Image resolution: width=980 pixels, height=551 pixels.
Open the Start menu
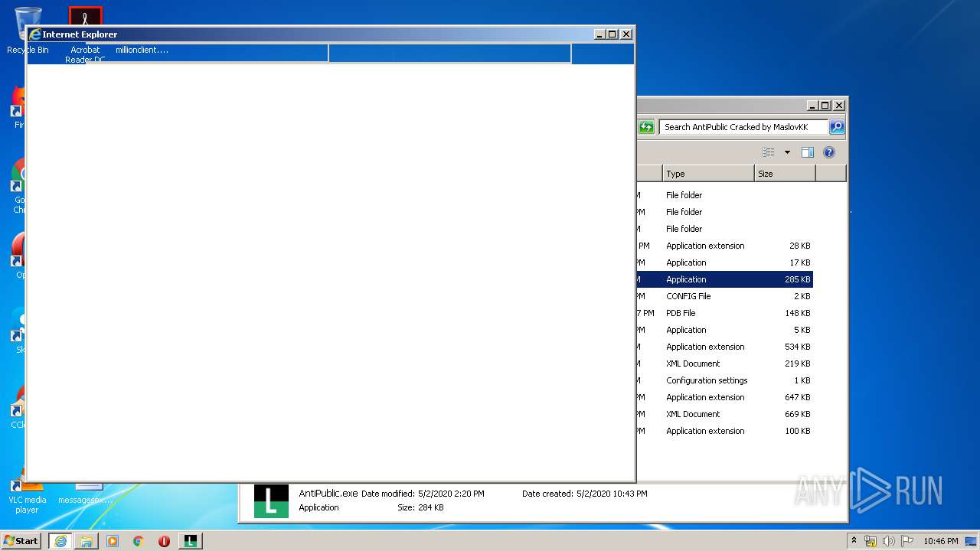click(x=21, y=540)
